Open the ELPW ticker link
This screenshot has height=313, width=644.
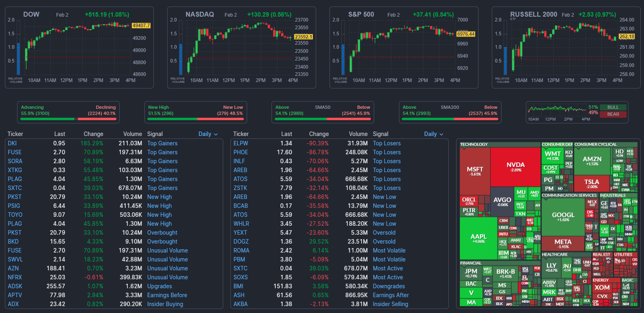(241, 143)
